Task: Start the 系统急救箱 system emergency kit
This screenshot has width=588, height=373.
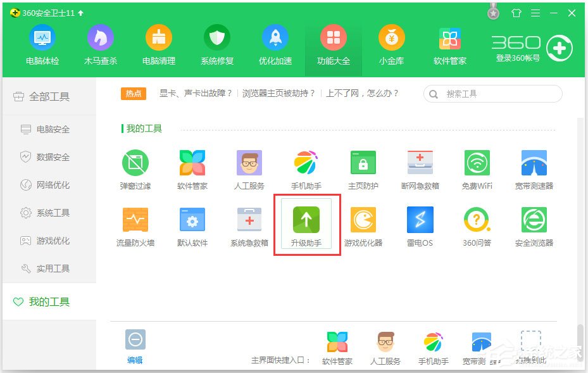Action: (249, 223)
